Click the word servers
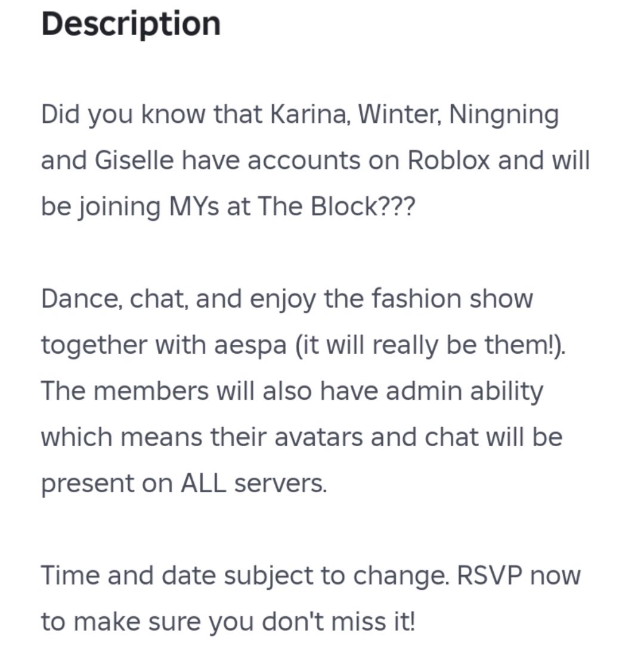Screen dimensions: 644x658 click(280, 483)
